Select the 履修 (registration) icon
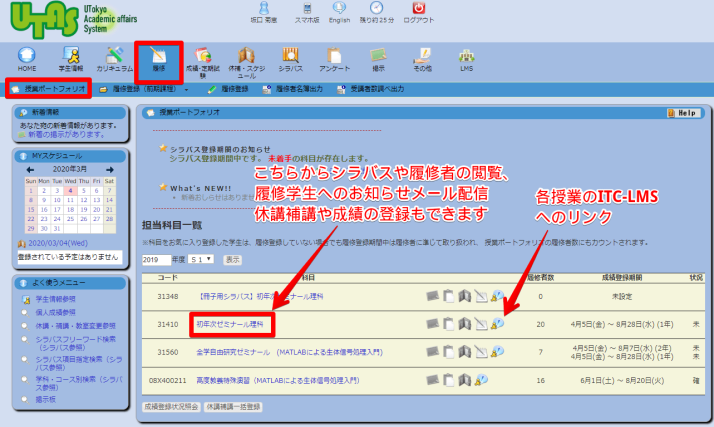This screenshot has width=714, height=427. [158, 58]
